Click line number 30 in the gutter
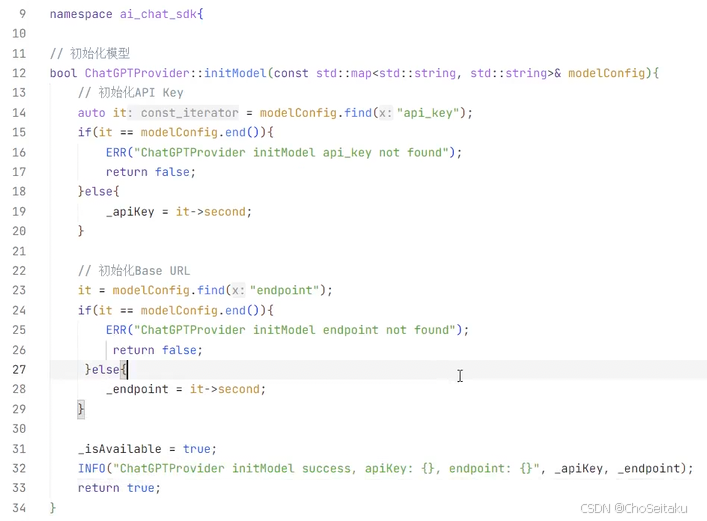 tap(19, 429)
